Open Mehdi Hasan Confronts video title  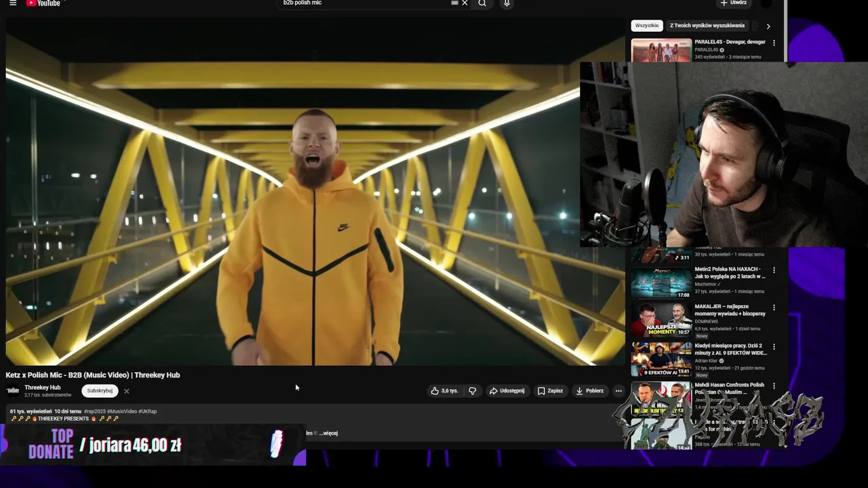[x=729, y=388]
